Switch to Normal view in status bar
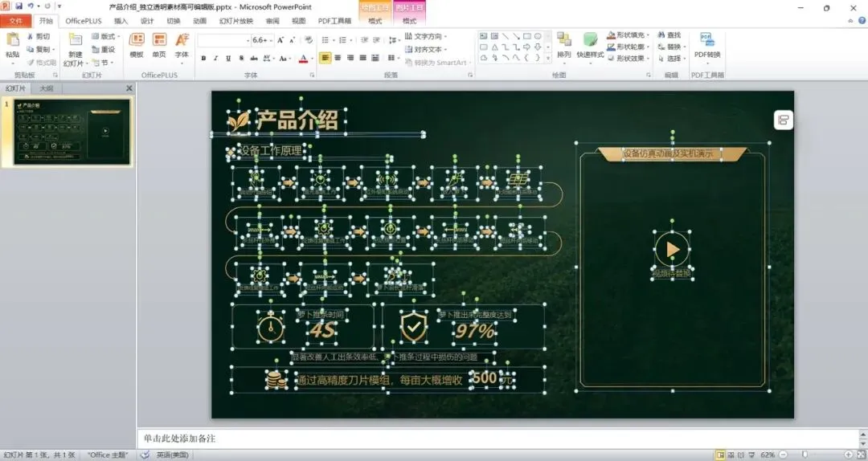The width and height of the screenshot is (868, 461). tap(720, 455)
